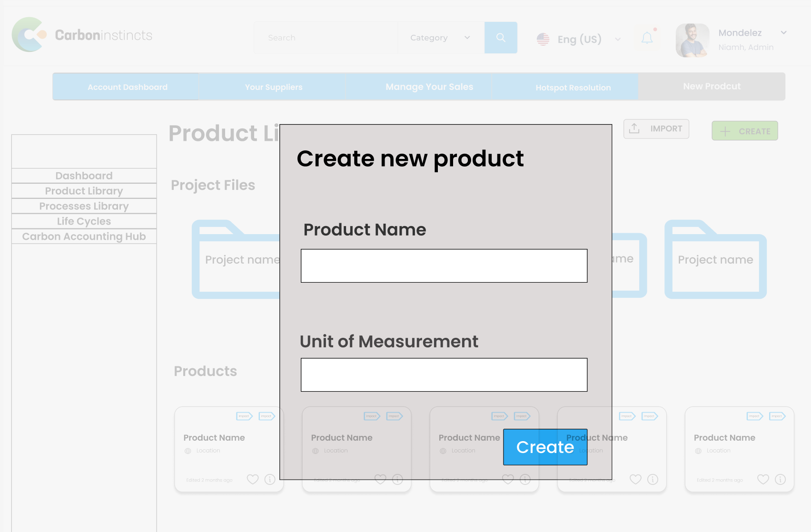Image resolution: width=811 pixels, height=532 pixels.
Task: Click the Niamh, Admin role text
Action: [x=746, y=47]
